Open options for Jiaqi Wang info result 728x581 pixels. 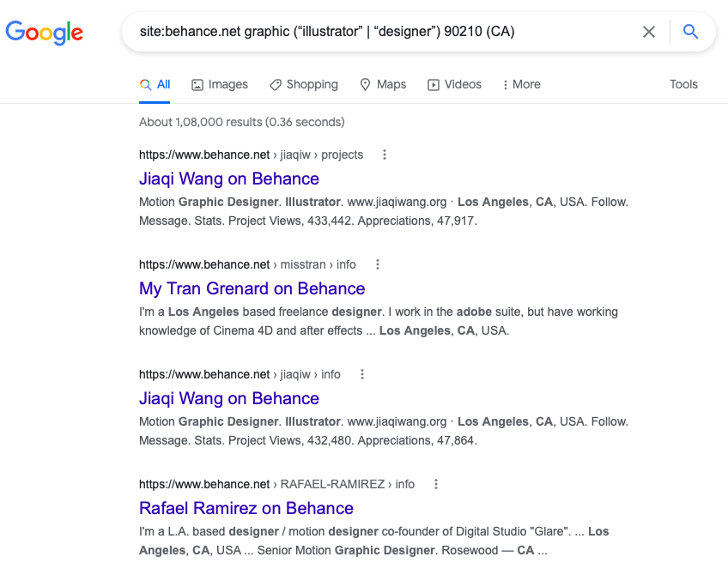362,374
